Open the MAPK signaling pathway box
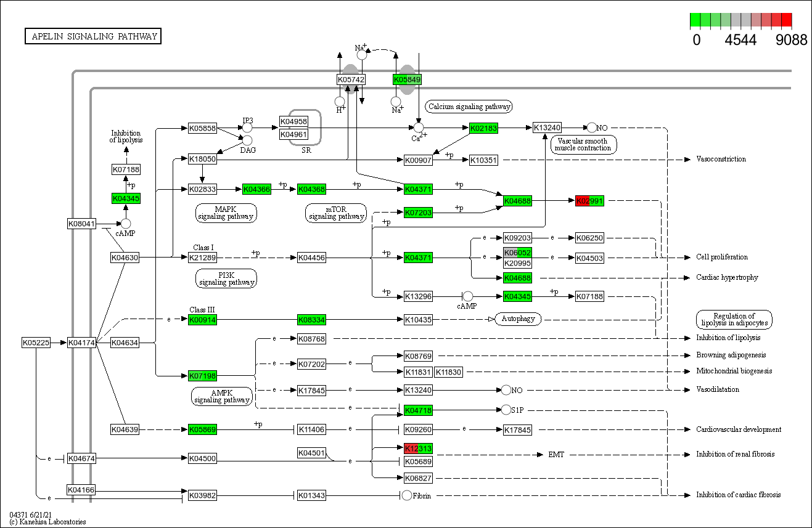The image size is (812, 528). coord(226,213)
